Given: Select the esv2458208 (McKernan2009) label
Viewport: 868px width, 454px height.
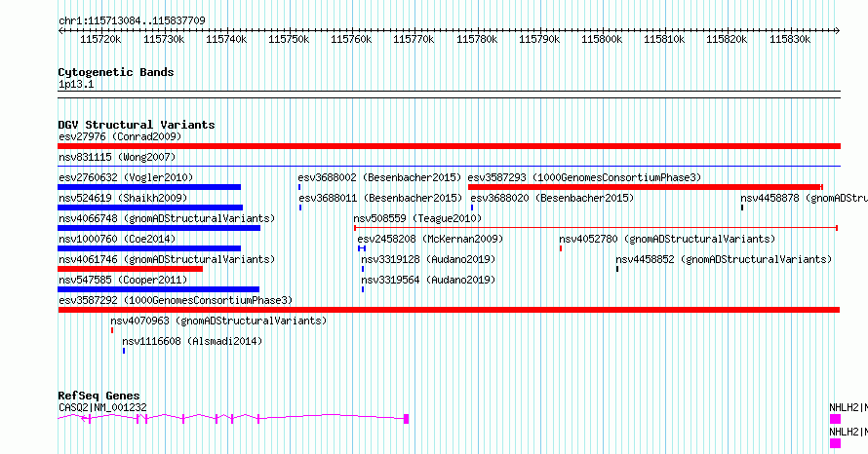Looking at the screenshot, I should [x=430, y=239].
